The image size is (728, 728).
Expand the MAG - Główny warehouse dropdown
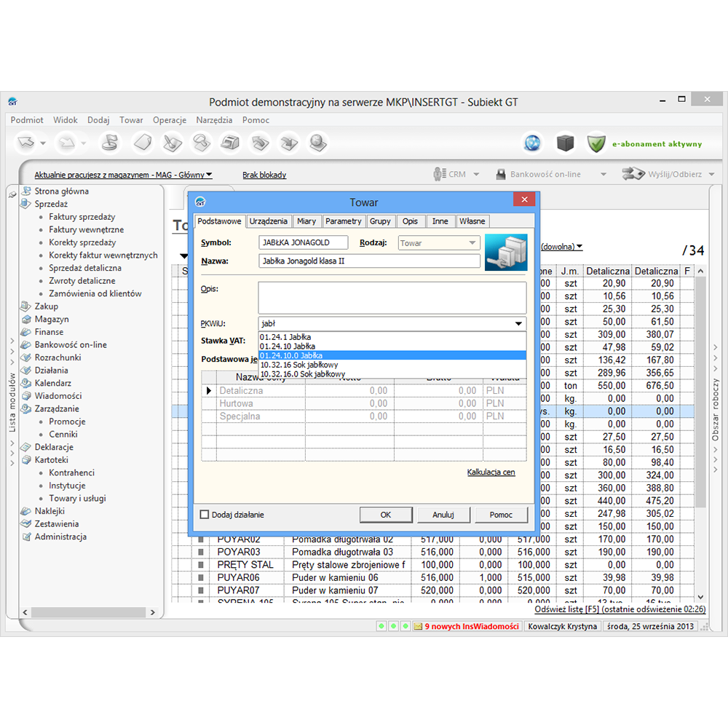click(x=209, y=175)
